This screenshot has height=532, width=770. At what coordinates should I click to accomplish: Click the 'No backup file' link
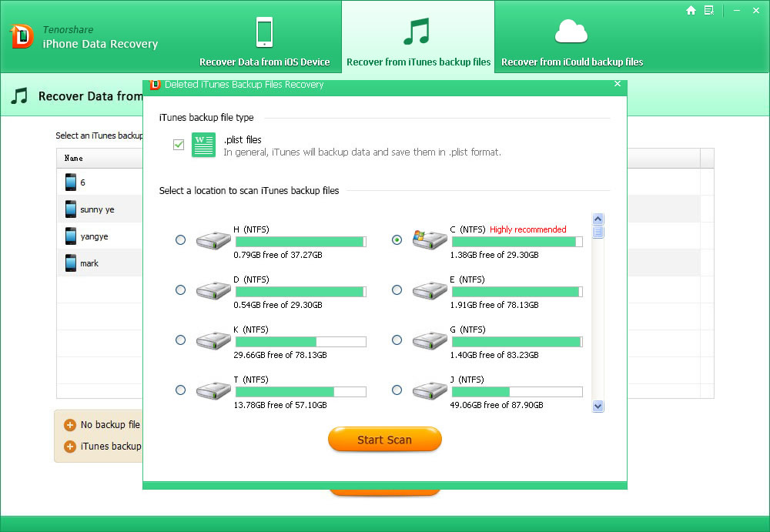tap(110, 424)
